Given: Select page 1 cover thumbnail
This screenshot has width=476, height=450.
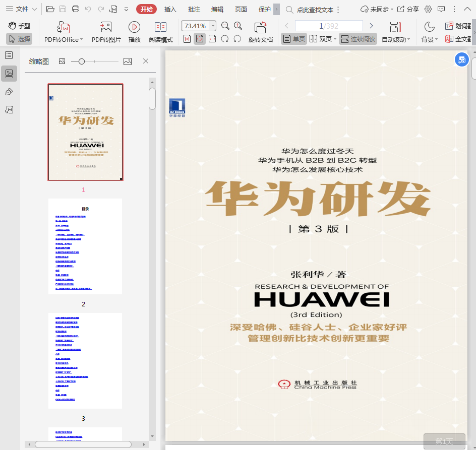Looking at the screenshot, I should 85,132.
